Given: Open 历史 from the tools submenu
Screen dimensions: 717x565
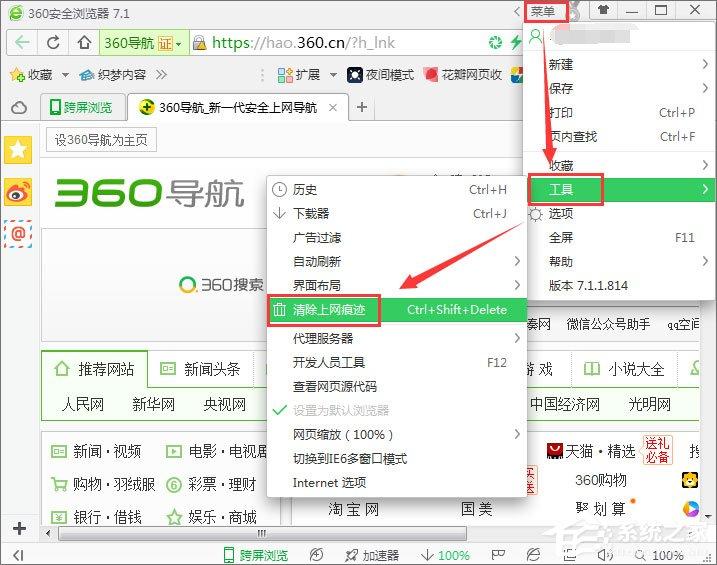Looking at the screenshot, I should 396,189.
